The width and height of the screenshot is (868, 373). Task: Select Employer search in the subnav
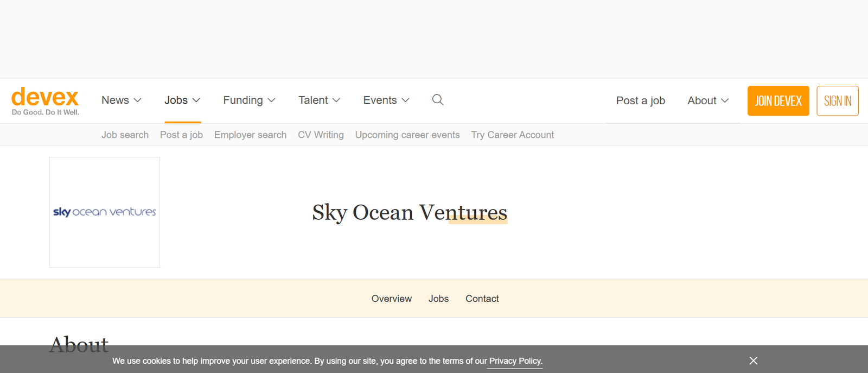tap(250, 135)
